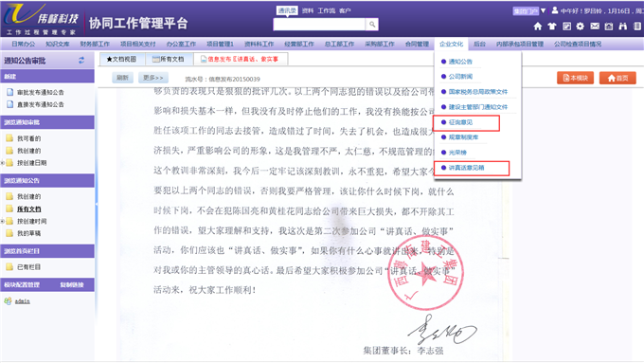Open 内部承包项目管理 menu
The width and height of the screenshot is (644, 363).
tap(520, 44)
